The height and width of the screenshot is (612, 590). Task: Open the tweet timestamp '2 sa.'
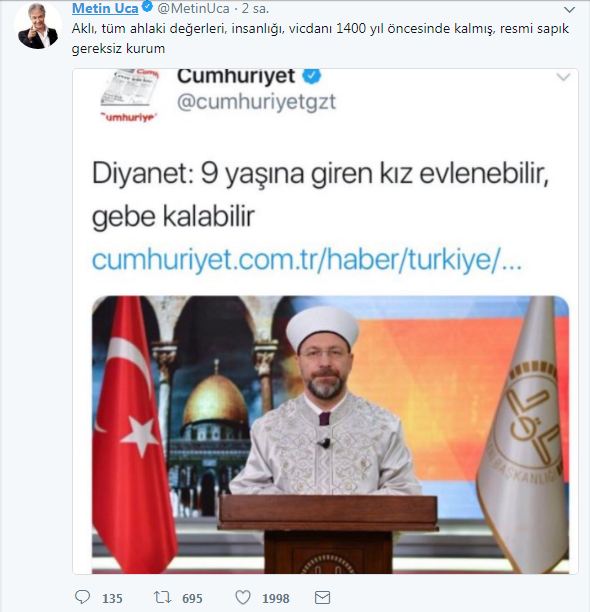(255, 8)
